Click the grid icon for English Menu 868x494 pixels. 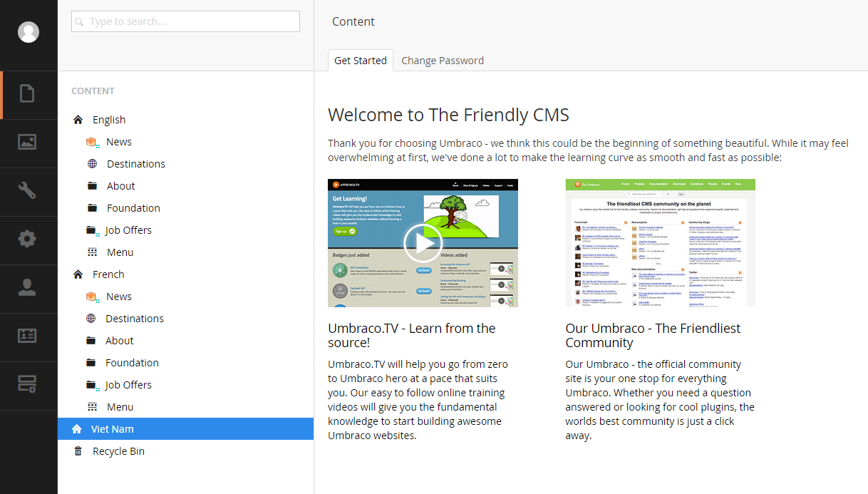pos(92,252)
